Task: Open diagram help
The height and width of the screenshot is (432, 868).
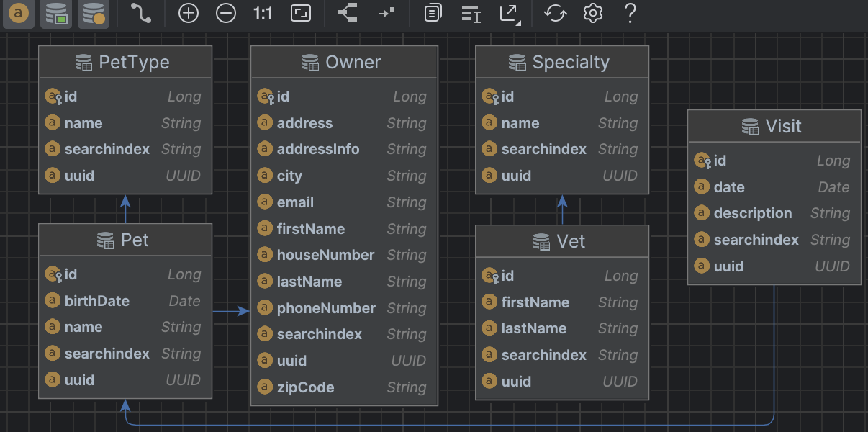Action: 630,13
